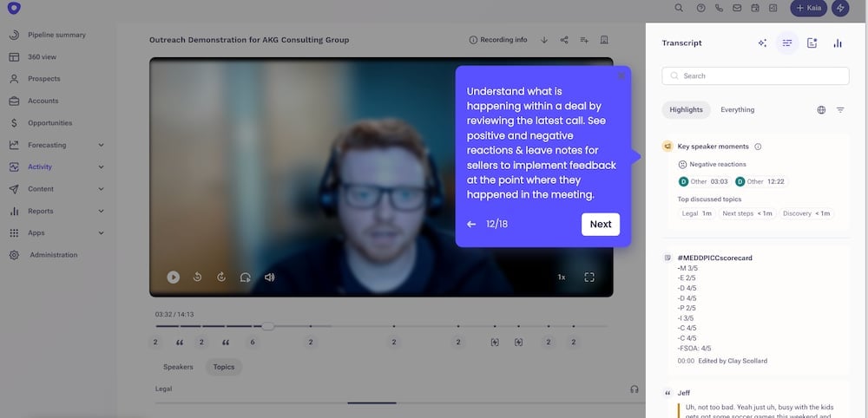Click the rewind skip-back icon
The image size is (868, 418).
click(197, 277)
